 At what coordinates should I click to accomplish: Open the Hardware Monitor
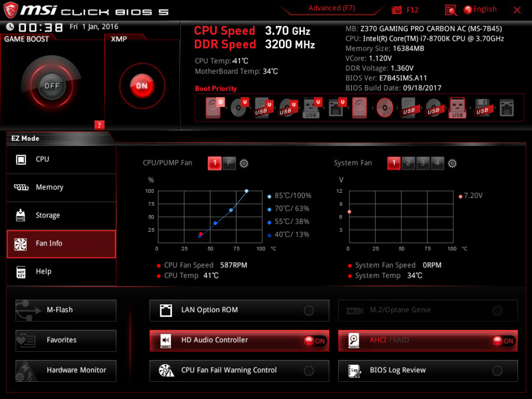tap(66, 370)
